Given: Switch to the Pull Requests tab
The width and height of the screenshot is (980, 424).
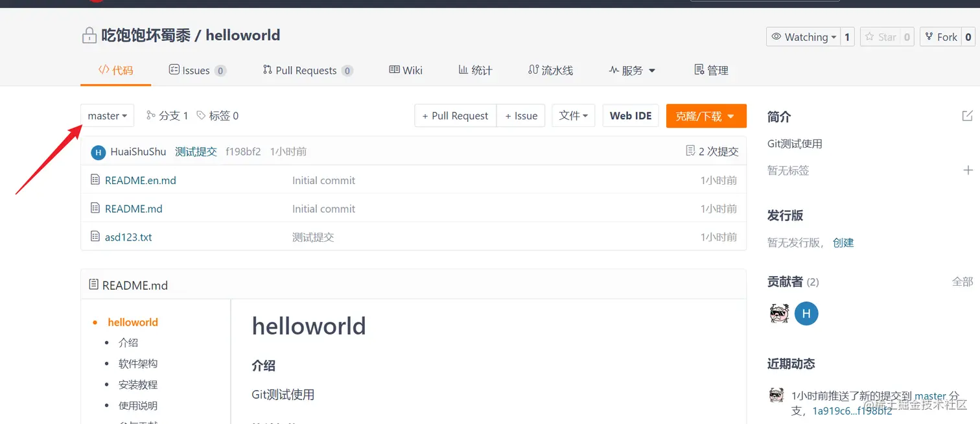Looking at the screenshot, I should pos(308,70).
